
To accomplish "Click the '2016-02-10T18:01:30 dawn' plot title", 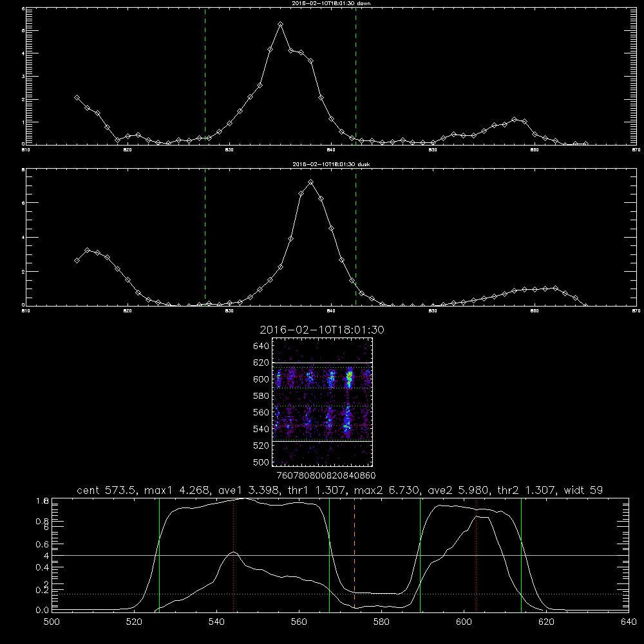I will coord(331,3).
